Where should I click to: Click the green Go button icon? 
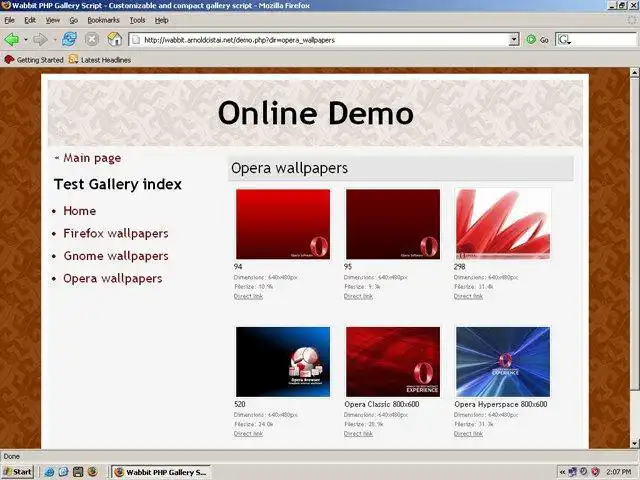(x=531, y=40)
